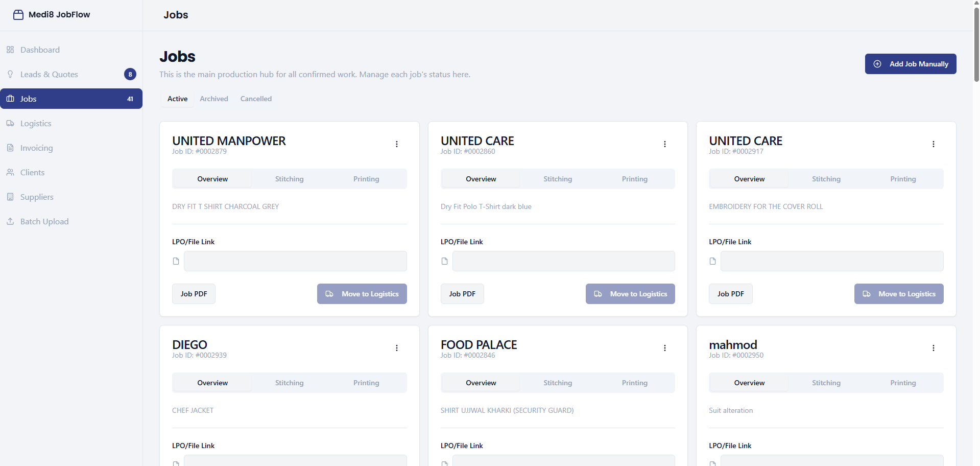Viewport: 980px width, 466px height.
Task: Click the file icon on the UNITED MANPOWER card
Action: point(176,261)
